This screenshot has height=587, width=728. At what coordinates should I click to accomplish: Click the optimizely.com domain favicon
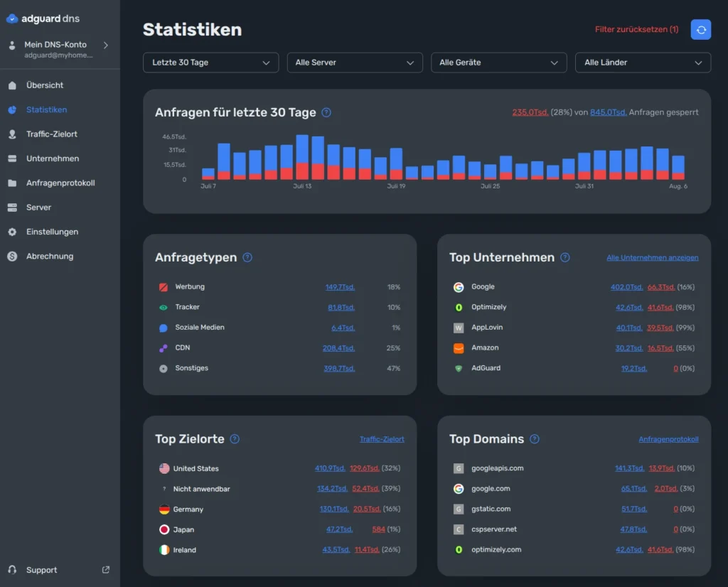(459, 550)
